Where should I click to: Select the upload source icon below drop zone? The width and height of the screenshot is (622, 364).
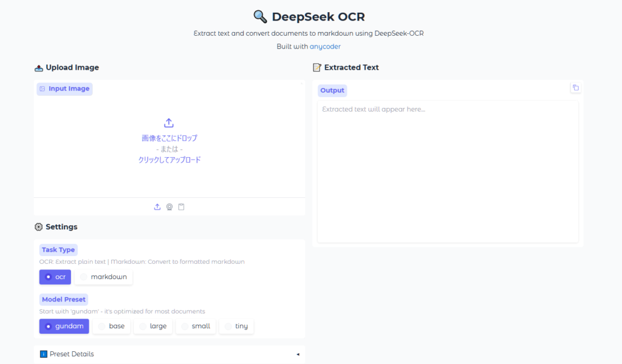coord(157,207)
